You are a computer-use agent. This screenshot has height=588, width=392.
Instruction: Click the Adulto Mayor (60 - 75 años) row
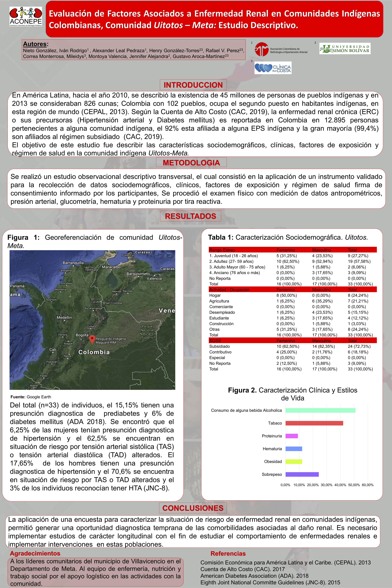click(x=293, y=267)
